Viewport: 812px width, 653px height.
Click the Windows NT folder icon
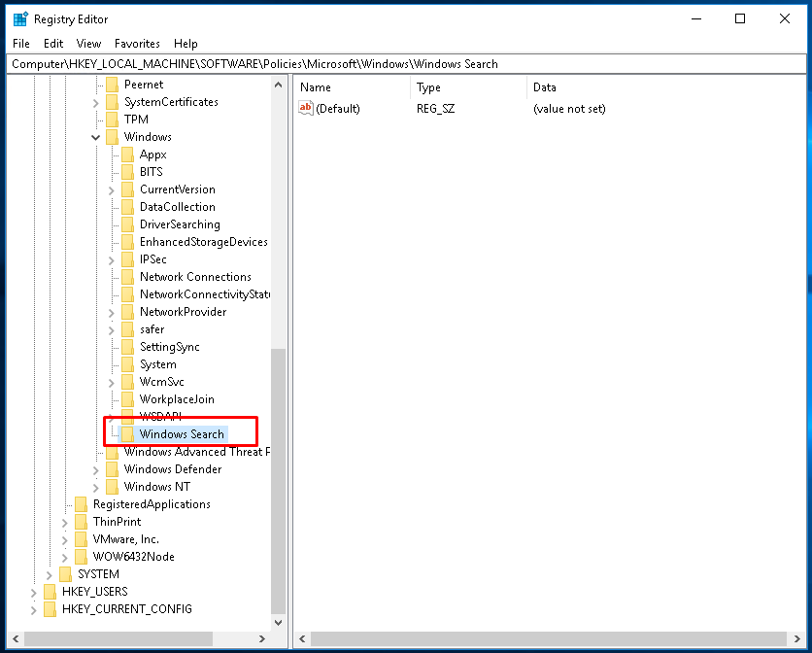[x=112, y=487]
